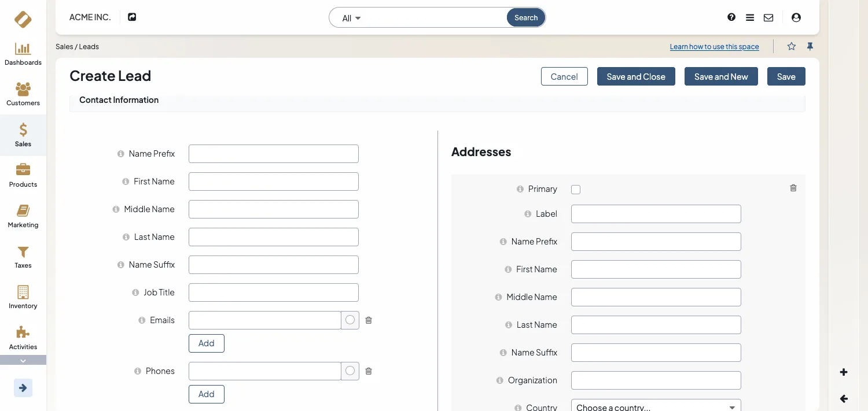The image size is (868, 411).
Task: Pin this page with the pin icon
Action: (x=810, y=46)
